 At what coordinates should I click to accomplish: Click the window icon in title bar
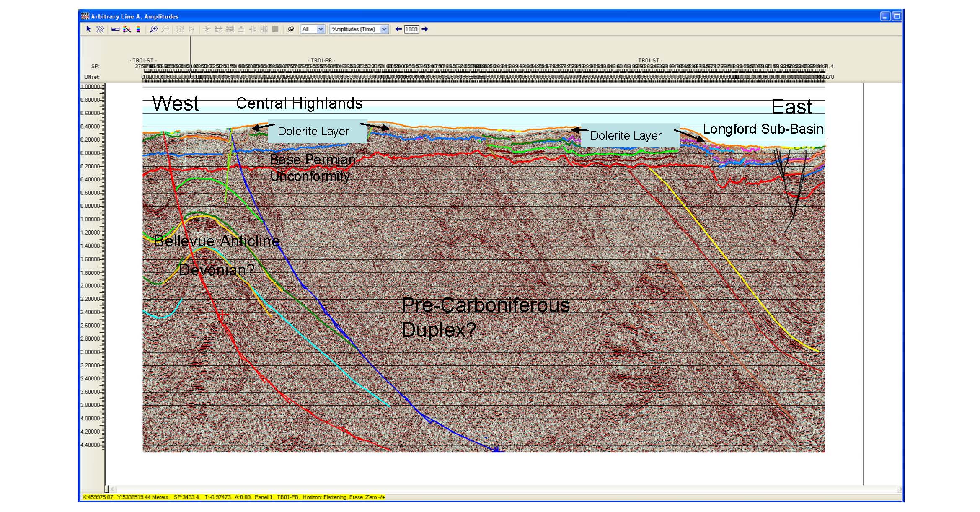pos(85,16)
